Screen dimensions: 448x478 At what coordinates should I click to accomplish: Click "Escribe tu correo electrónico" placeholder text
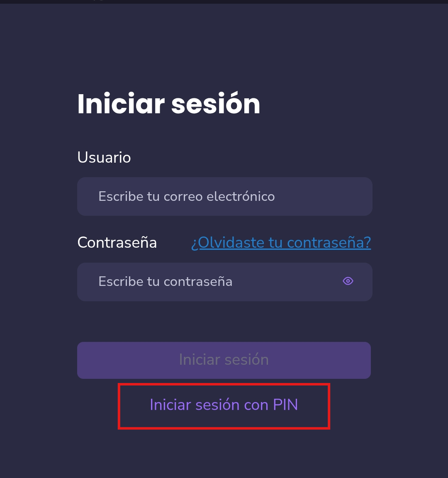click(187, 197)
